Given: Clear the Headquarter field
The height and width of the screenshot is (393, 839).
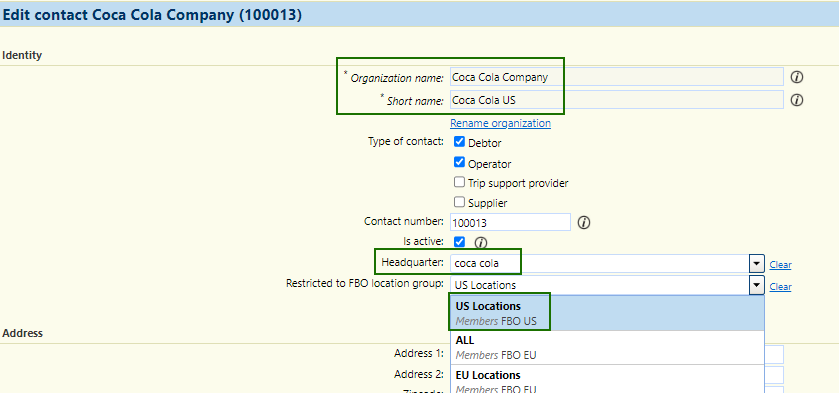Looking at the screenshot, I should [x=780, y=264].
